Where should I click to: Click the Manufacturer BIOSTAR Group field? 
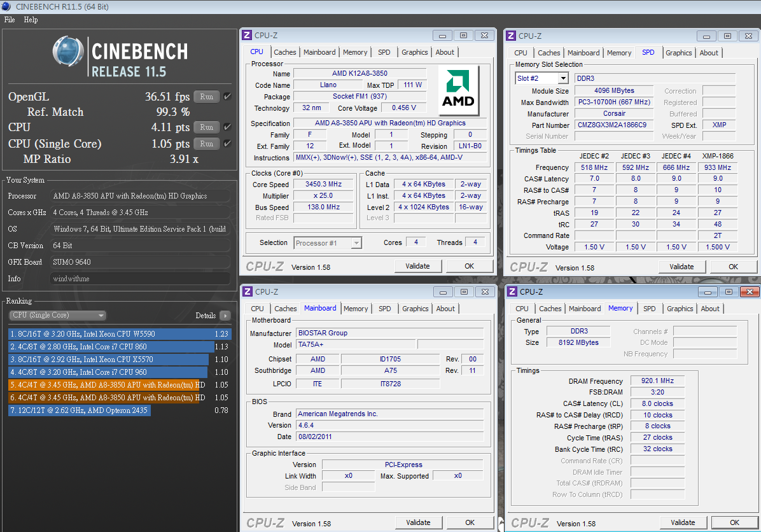click(390, 333)
